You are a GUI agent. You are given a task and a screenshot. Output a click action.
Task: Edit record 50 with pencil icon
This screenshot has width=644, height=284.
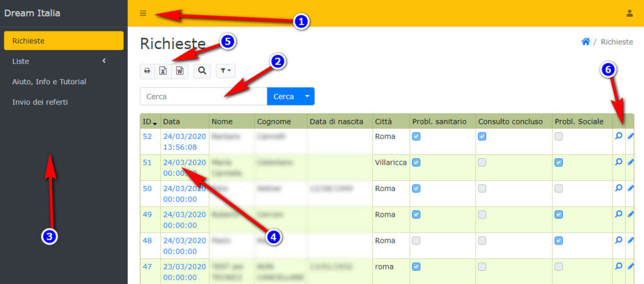point(631,188)
